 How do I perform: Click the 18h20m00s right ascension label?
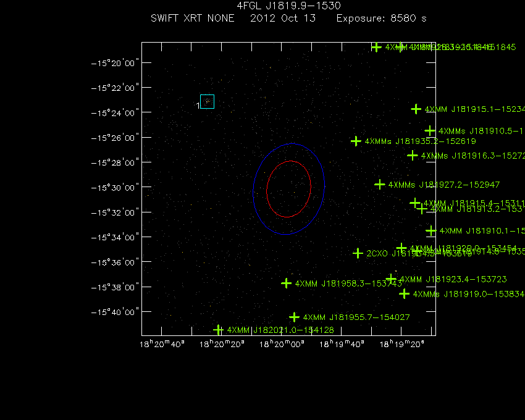point(282,344)
